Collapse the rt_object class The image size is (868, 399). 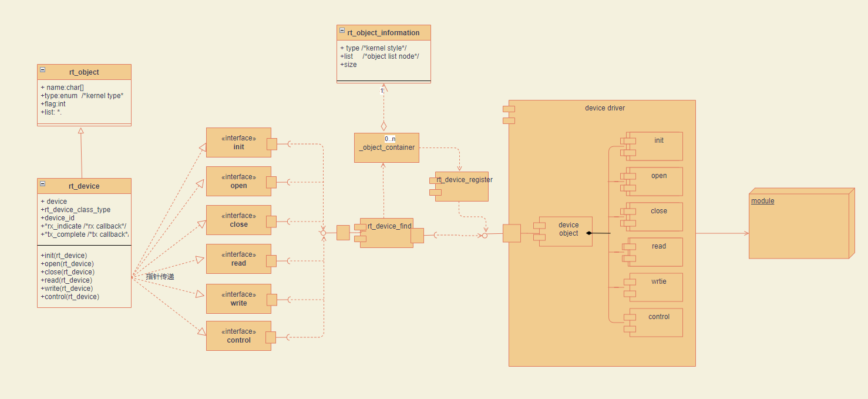tap(42, 69)
